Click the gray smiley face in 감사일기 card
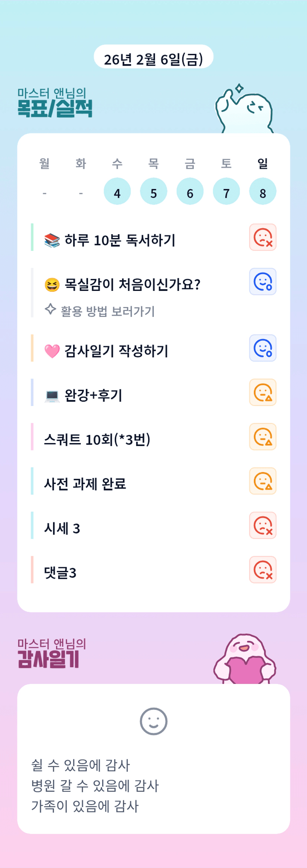The width and height of the screenshot is (307, 868). click(153, 721)
